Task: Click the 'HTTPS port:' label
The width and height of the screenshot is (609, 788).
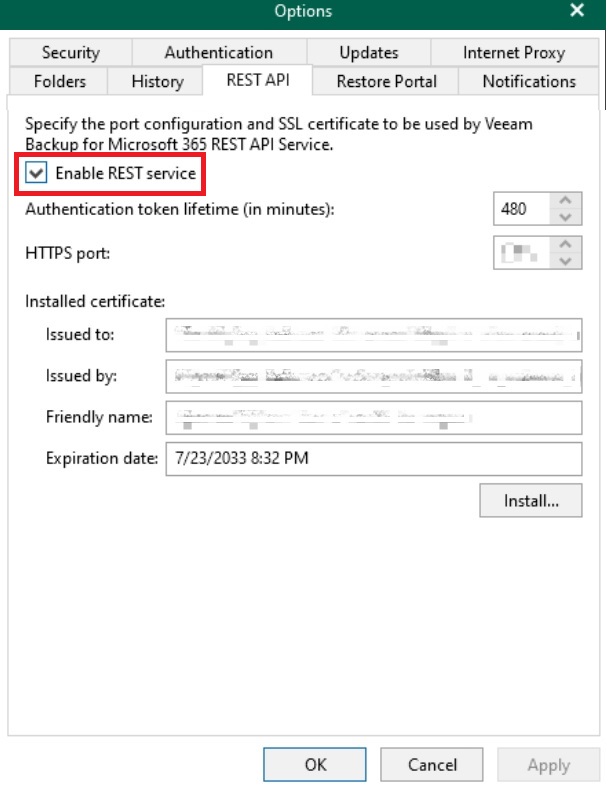Action: [x=67, y=253]
